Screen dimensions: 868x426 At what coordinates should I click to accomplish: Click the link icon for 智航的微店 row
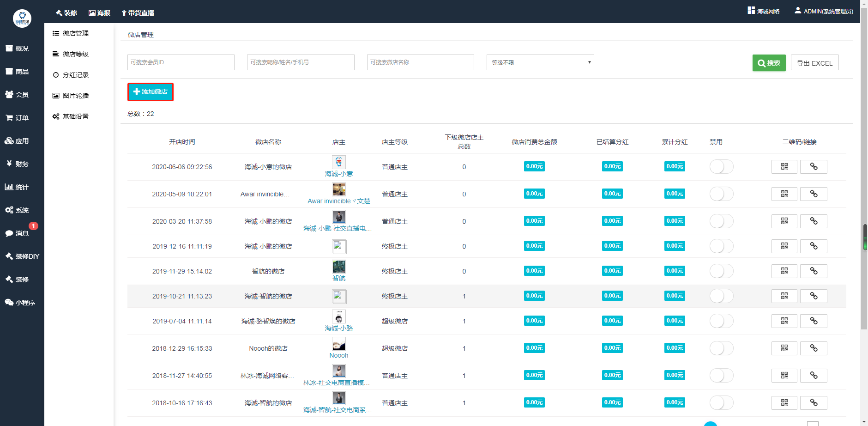point(814,271)
